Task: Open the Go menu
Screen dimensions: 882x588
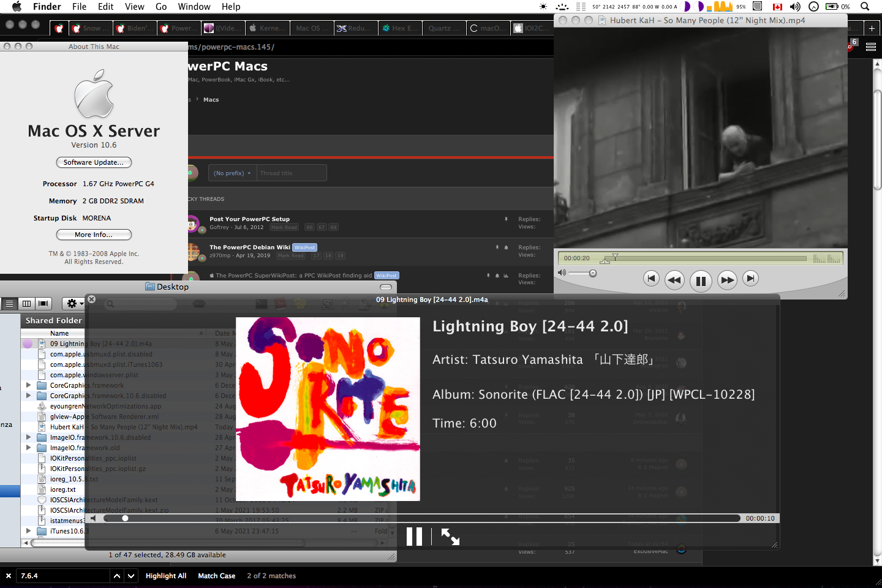Action: 161,7
